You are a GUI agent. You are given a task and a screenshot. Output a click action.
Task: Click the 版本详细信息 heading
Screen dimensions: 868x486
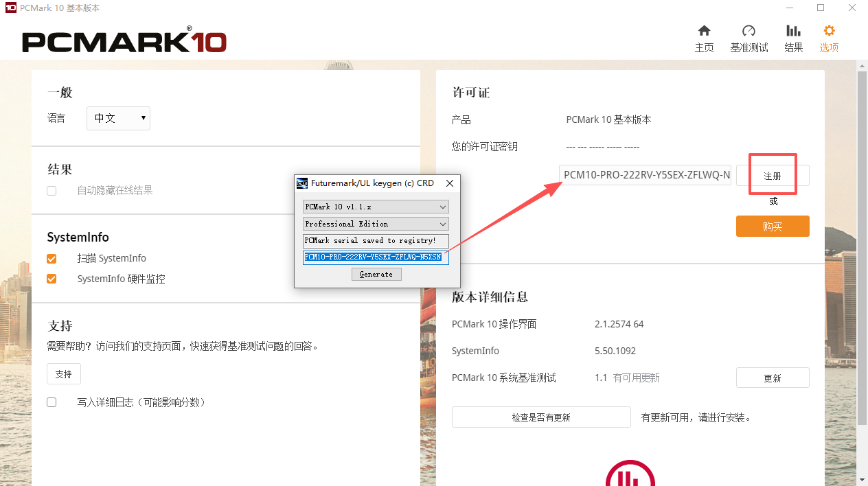coord(490,297)
